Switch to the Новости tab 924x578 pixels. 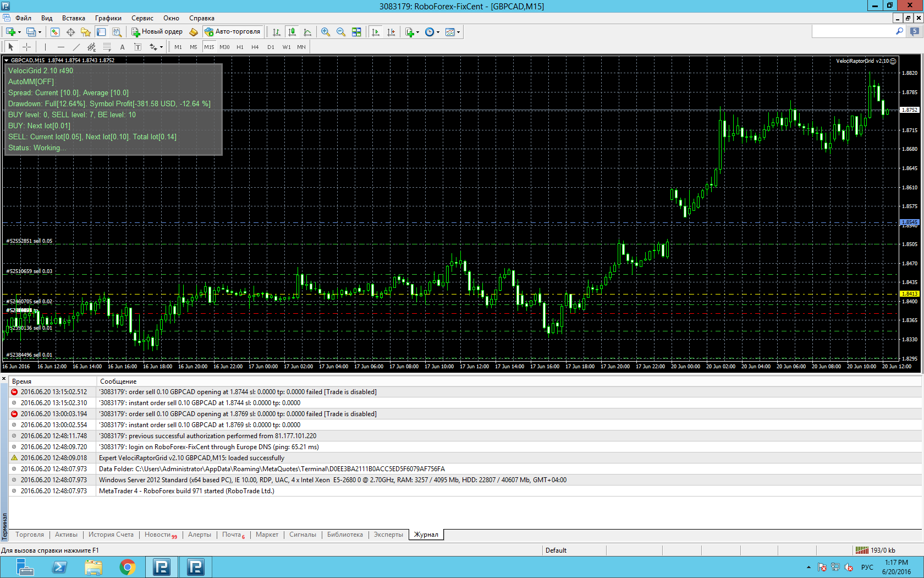click(161, 535)
